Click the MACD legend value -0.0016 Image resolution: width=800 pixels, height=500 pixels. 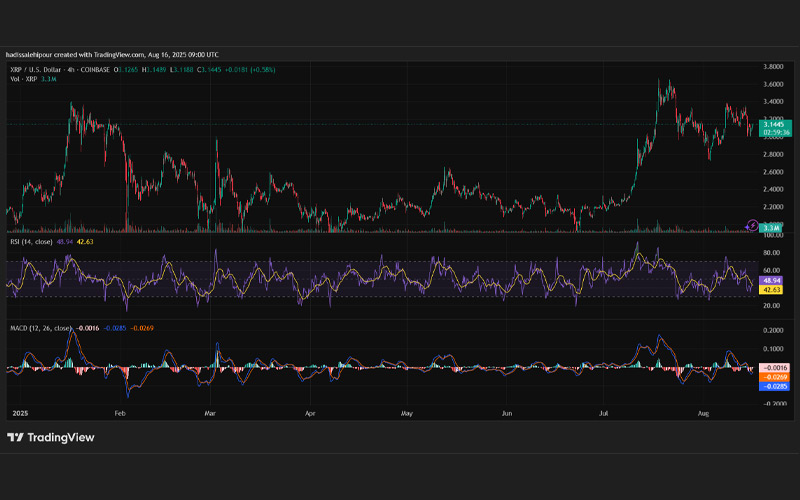87,328
